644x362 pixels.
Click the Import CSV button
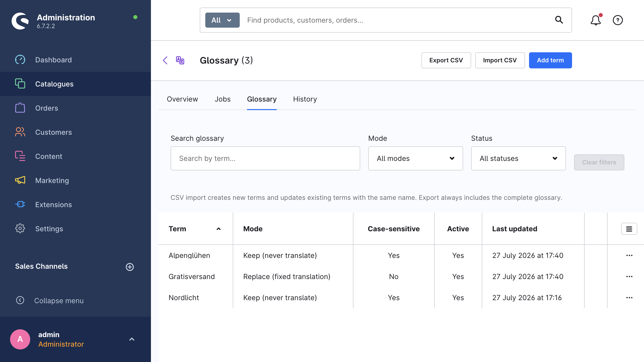click(500, 60)
